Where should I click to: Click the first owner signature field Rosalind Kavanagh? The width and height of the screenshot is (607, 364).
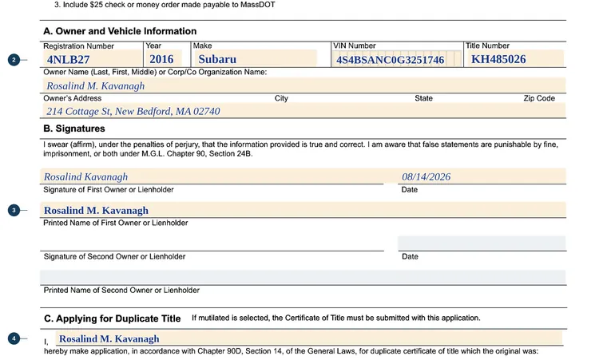pos(212,176)
